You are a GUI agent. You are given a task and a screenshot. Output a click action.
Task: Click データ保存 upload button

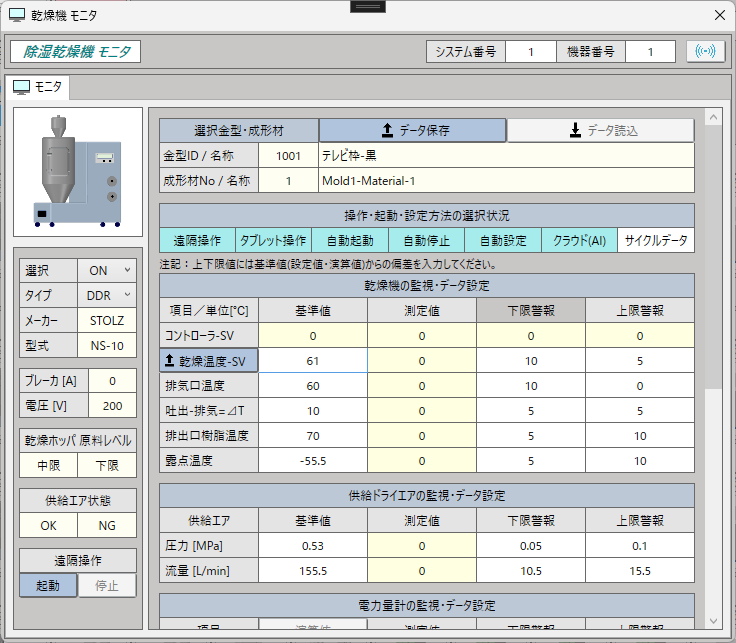point(413,130)
